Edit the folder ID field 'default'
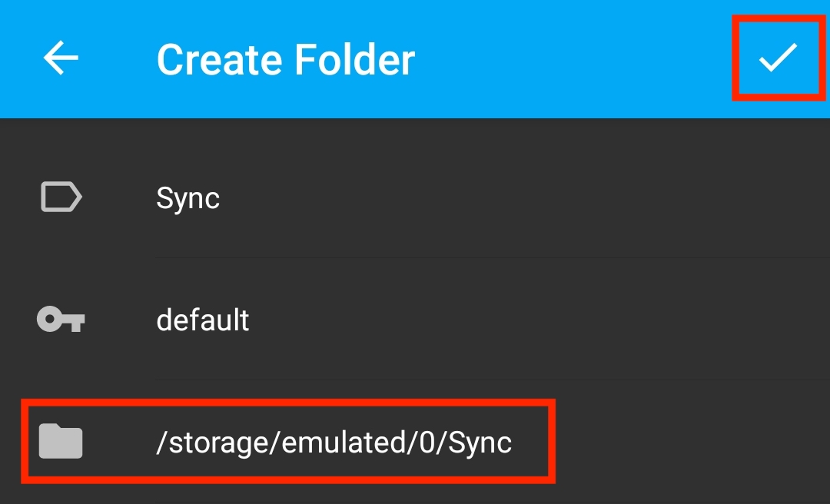 click(x=203, y=320)
